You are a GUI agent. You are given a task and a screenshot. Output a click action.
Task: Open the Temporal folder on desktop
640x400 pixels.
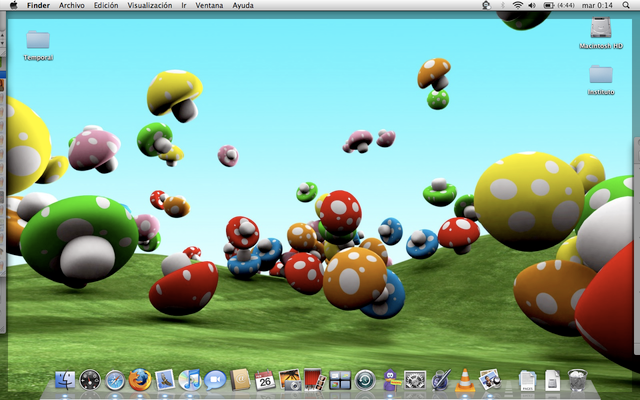point(38,41)
